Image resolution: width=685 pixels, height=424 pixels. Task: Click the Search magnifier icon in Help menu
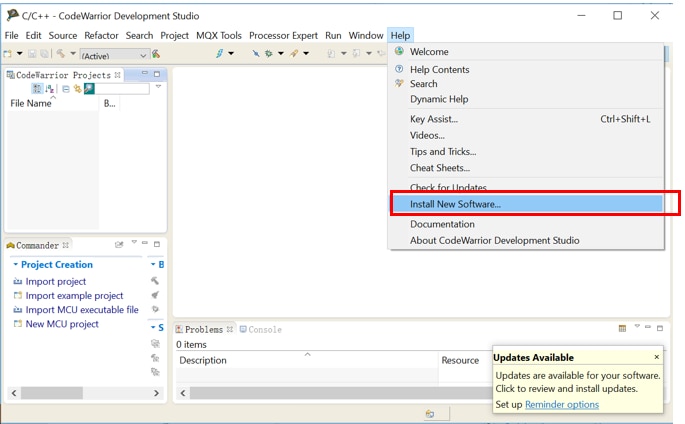pyautogui.click(x=400, y=84)
